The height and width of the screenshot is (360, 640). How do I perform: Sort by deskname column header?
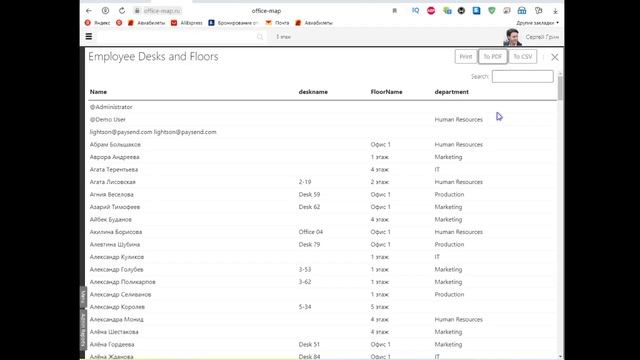[313, 92]
